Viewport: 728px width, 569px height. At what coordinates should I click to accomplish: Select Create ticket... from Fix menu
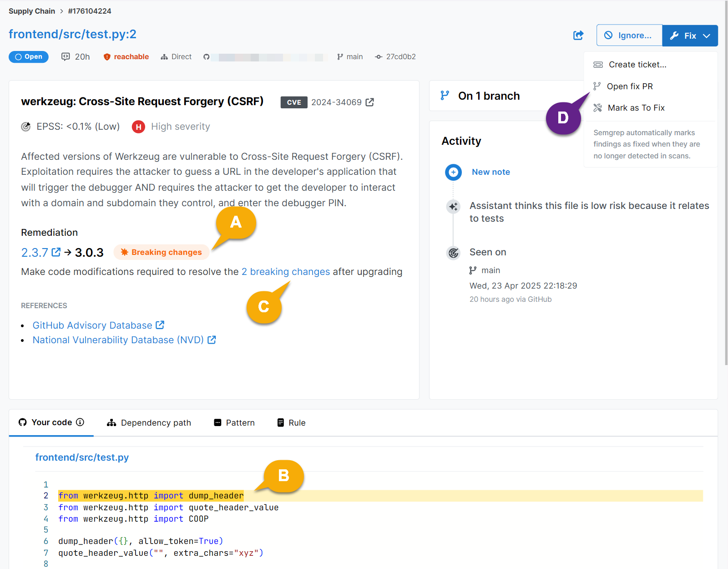coord(637,65)
